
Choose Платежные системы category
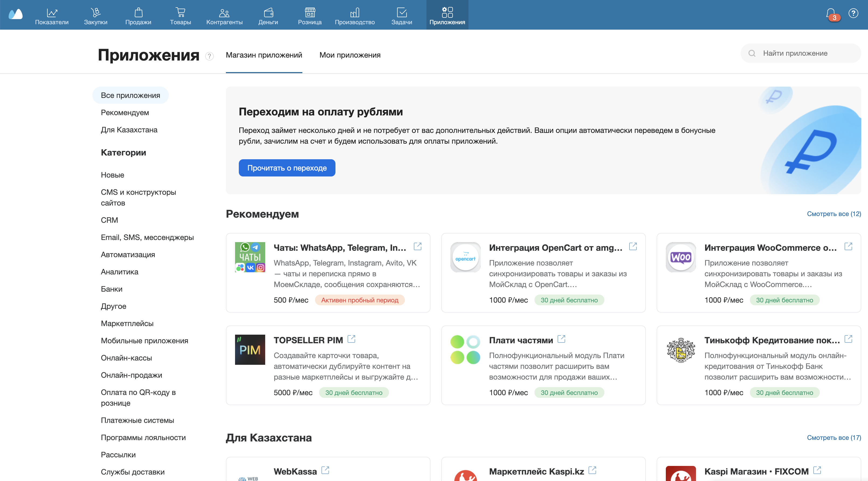pyautogui.click(x=138, y=420)
